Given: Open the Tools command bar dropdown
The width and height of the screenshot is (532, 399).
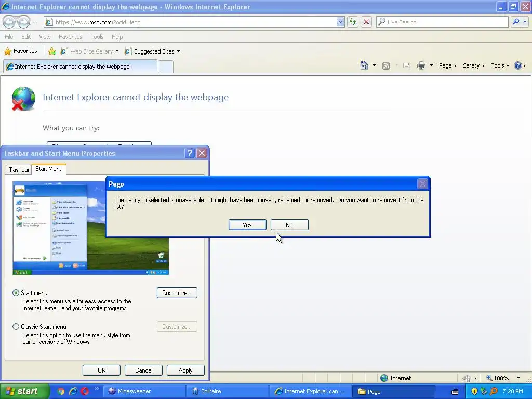Looking at the screenshot, I should click(x=500, y=65).
